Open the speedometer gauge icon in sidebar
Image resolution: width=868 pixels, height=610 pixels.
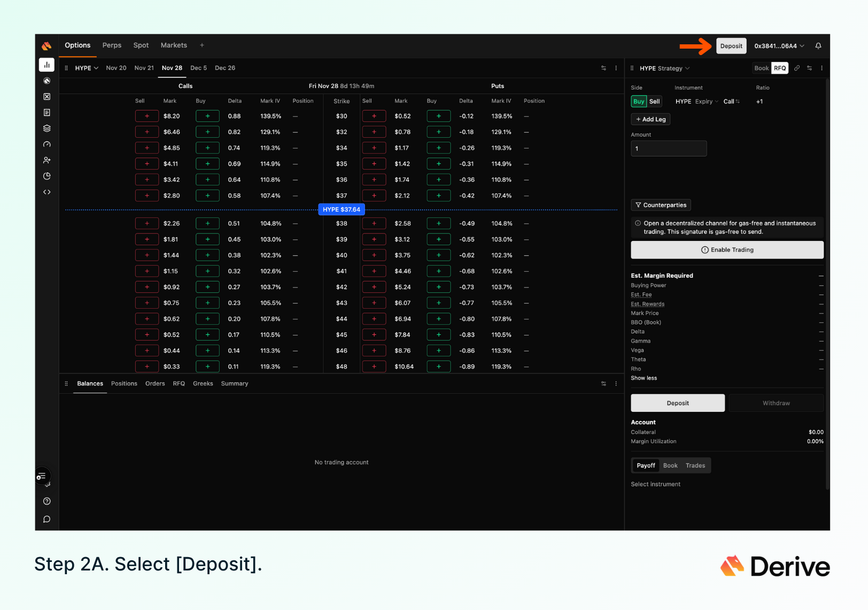tap(47, 144)
